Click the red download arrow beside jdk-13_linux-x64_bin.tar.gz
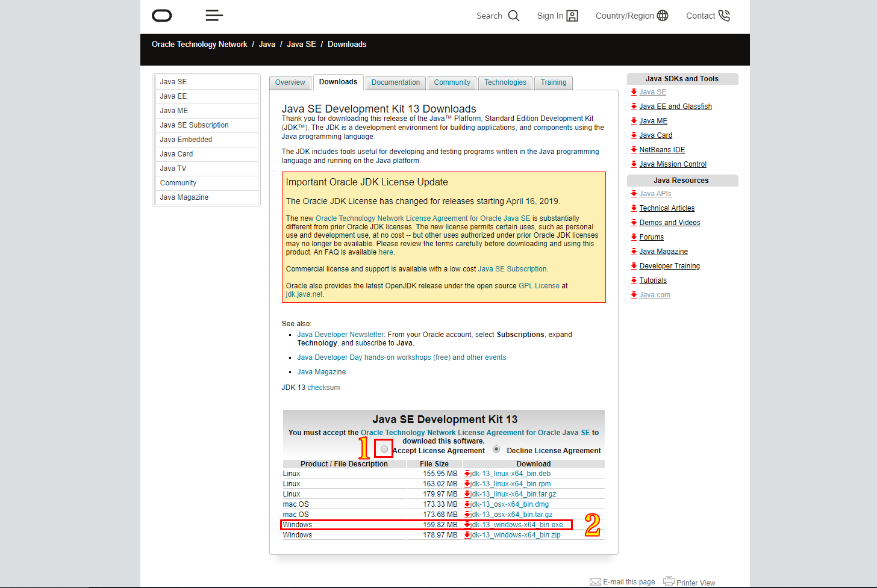The width and height of the screenshot is (877, 588). pyautogui.click(x=467, y=494)
